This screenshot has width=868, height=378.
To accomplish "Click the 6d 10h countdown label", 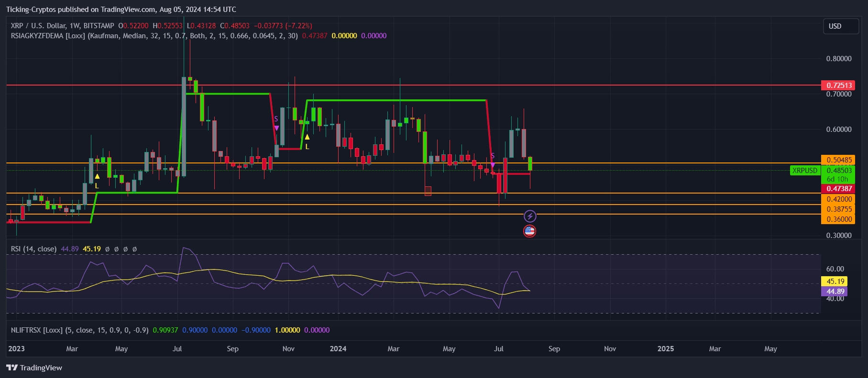I will point(838,180).
